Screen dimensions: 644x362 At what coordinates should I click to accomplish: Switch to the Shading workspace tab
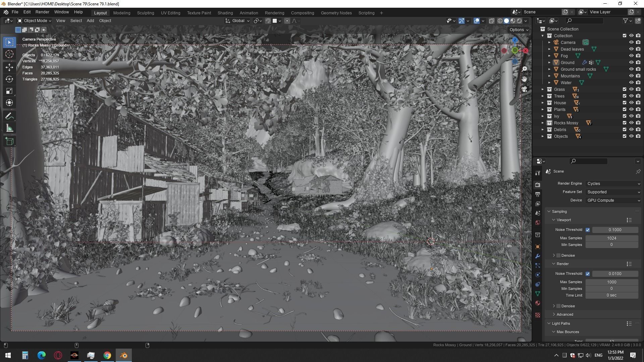point(225,13)
